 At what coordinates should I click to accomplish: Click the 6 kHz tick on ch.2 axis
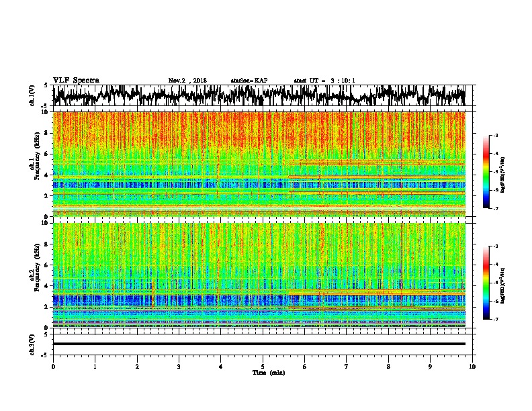coord(46,265)
